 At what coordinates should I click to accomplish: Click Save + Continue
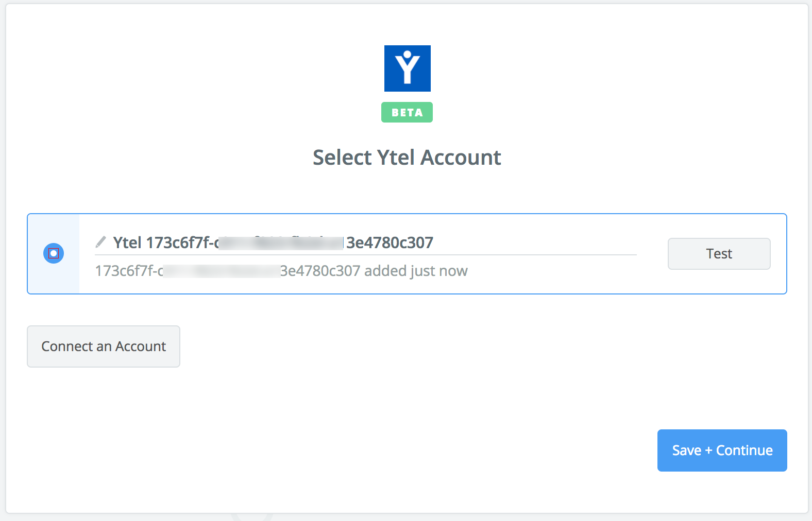click(x=721, y=450)
